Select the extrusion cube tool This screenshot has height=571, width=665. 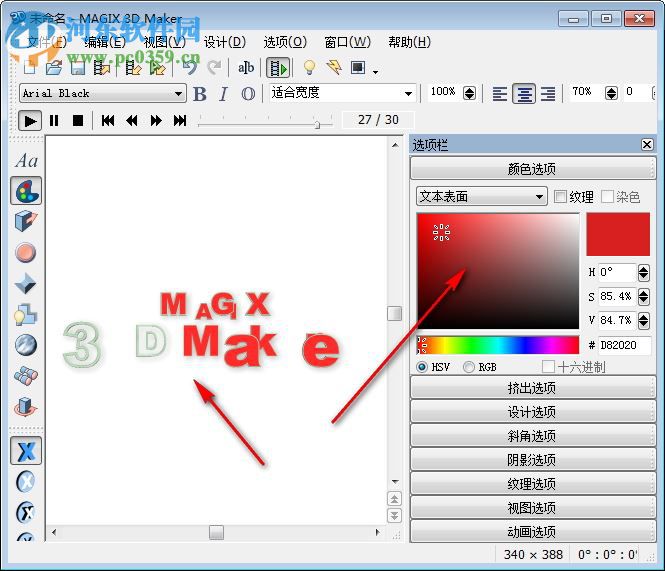(26, 221)
